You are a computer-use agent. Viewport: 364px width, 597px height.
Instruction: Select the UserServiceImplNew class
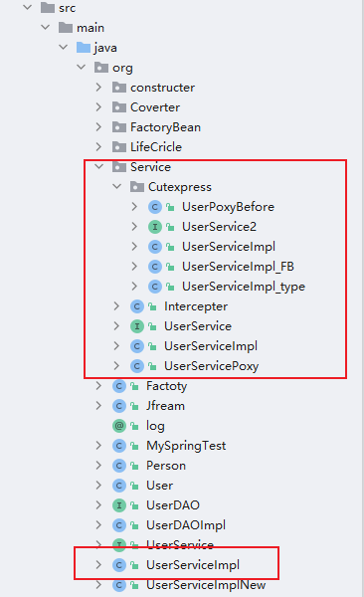(206, 585)
